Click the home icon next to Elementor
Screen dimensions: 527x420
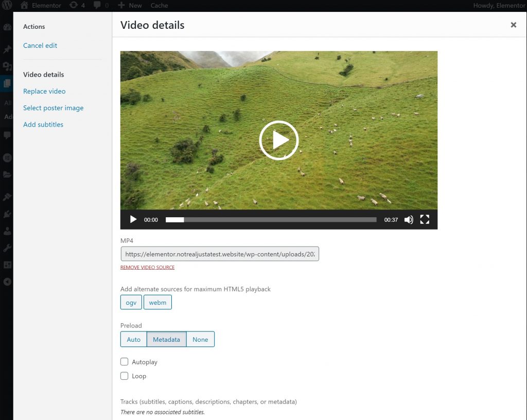[24, 6]
